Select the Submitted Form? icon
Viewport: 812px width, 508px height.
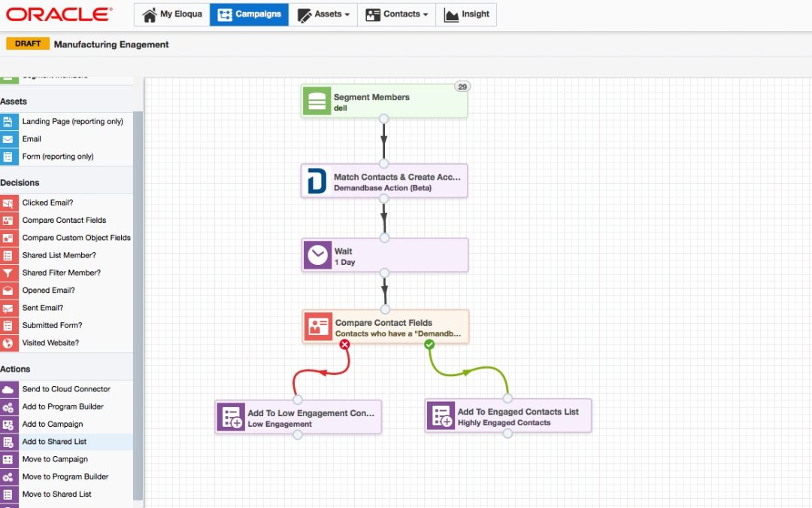8,326
